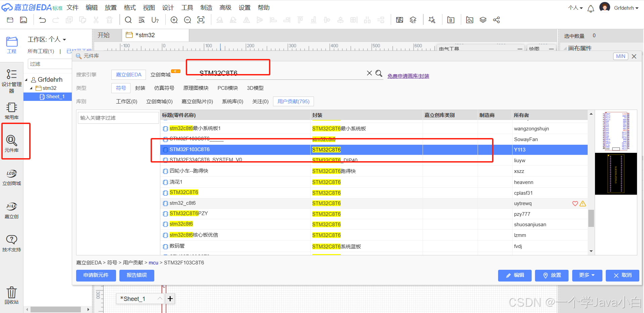Viewport: 644px width, 313px height.
Task: Open the find magnifier tool
Action: pyautogui.click(x=128, y=20)
